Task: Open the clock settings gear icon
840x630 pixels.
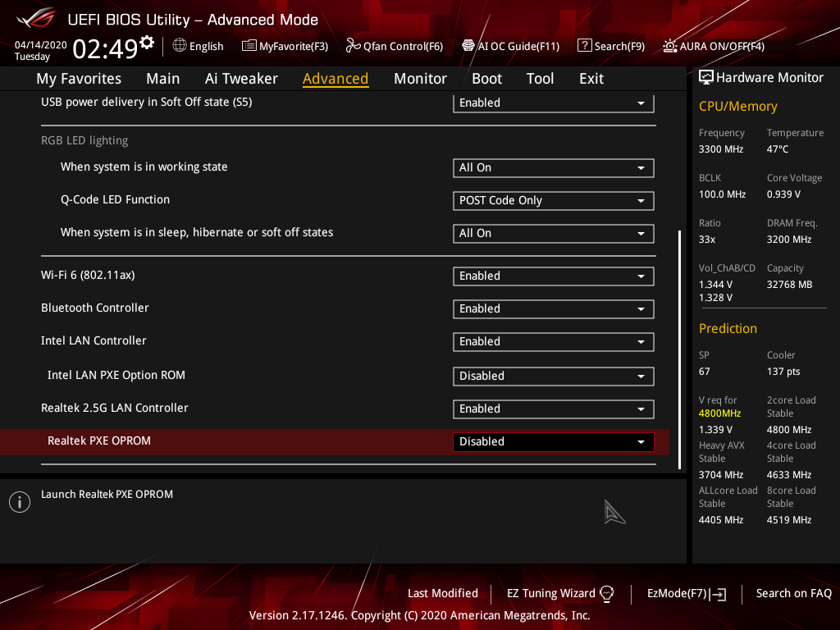Action: (x=147, y=43)
